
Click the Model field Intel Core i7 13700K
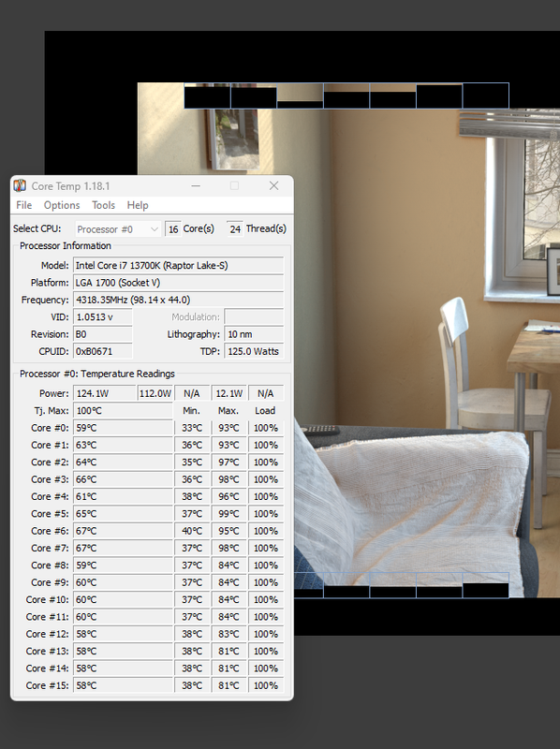(178, 266)
